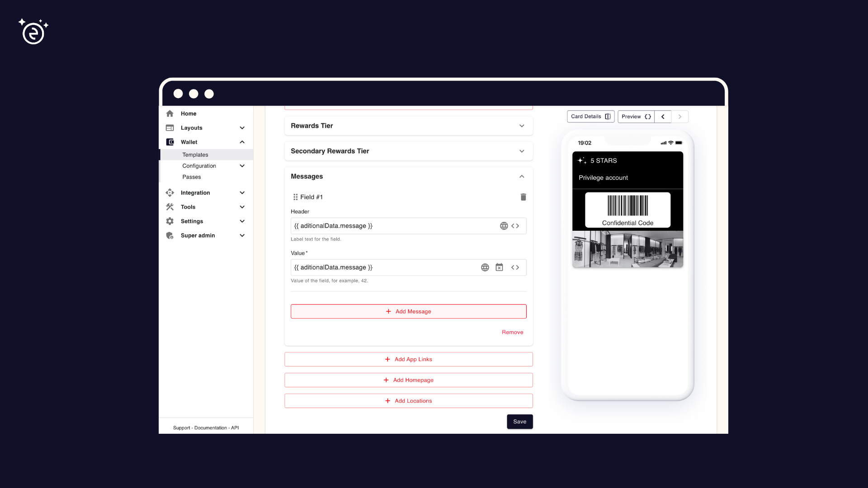868x488 pixels.
Task: Open code view icon on the Value field
Action: (x=515, y=267)
